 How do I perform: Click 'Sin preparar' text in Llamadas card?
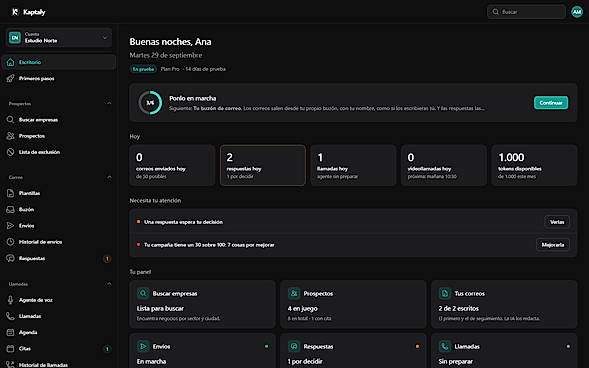(456, 361)
